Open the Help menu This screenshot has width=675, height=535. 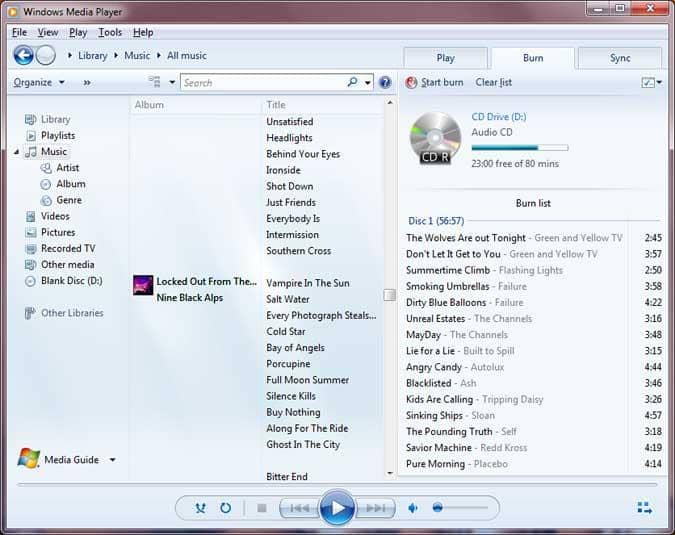point(143,32)
